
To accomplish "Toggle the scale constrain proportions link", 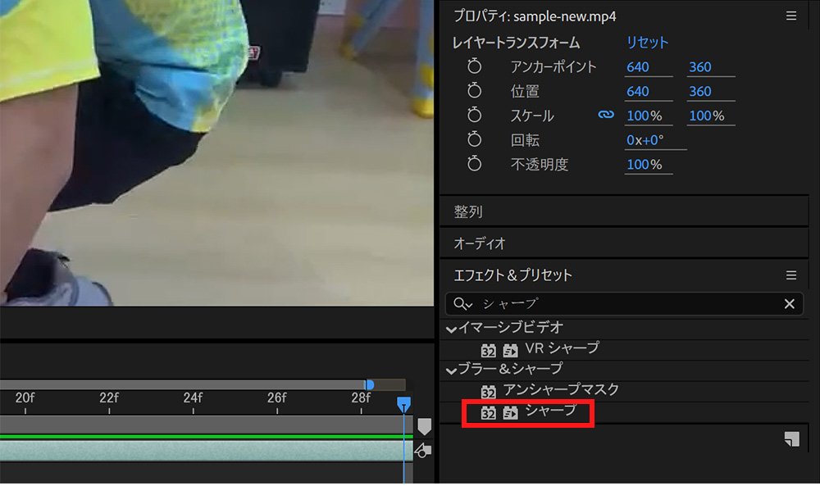I will pyautogui.click(x=606, y=115).
